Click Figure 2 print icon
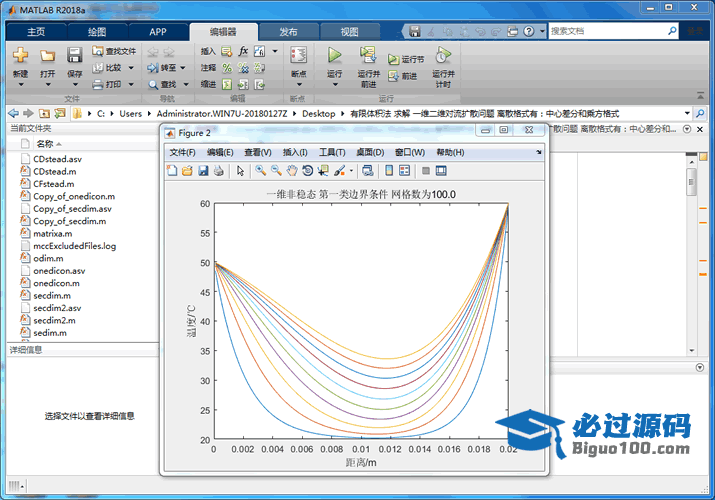The width and height of the screenshot is (715, 500). pyautogui.click(x=218, y=171)
